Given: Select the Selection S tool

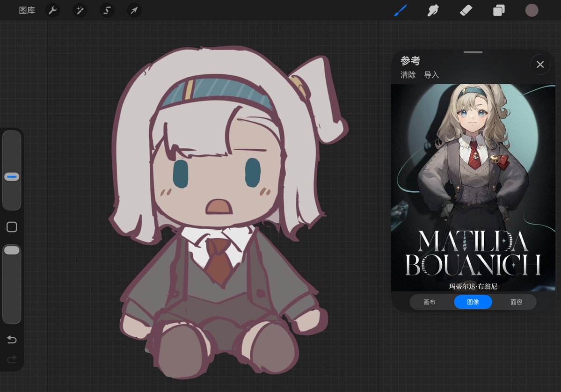Looking at the screenshot, I should point(107,10).
